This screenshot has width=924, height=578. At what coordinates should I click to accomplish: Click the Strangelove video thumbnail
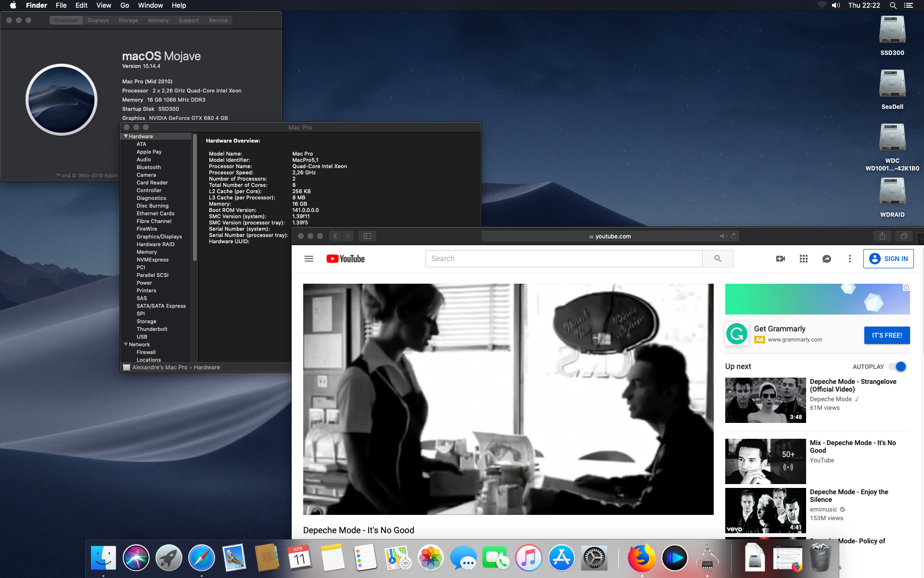765,400
